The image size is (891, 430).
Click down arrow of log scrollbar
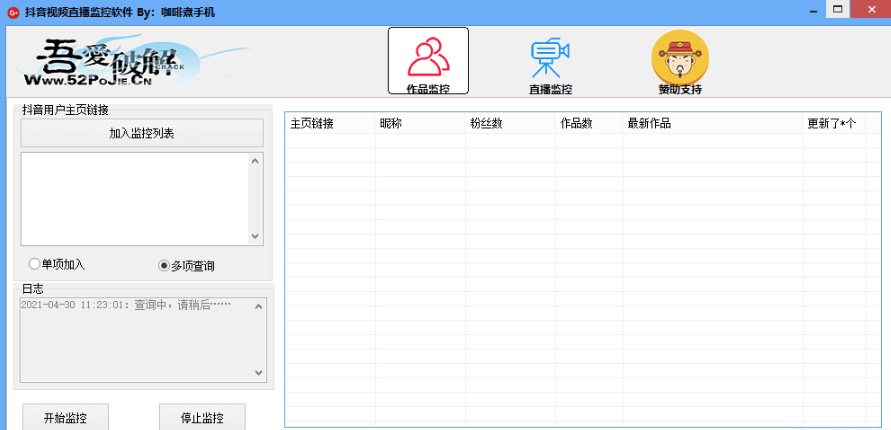[x=259, y=373]
